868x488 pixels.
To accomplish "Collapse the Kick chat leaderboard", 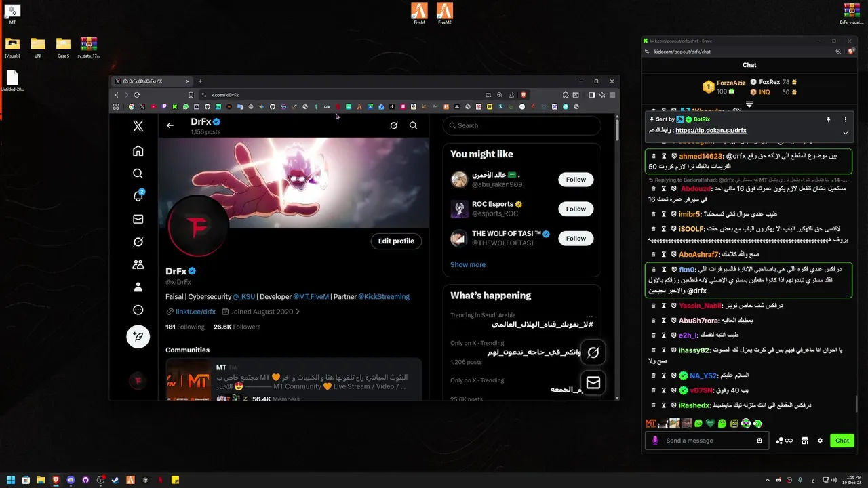I will click(749, 104).
